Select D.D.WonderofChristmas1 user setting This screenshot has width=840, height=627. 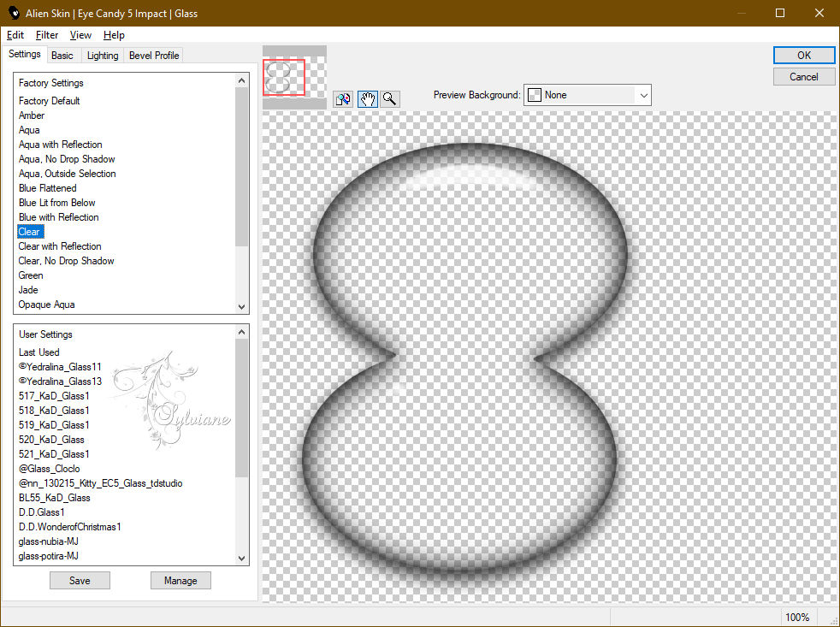pyautogui.click(x=69, y=526)
